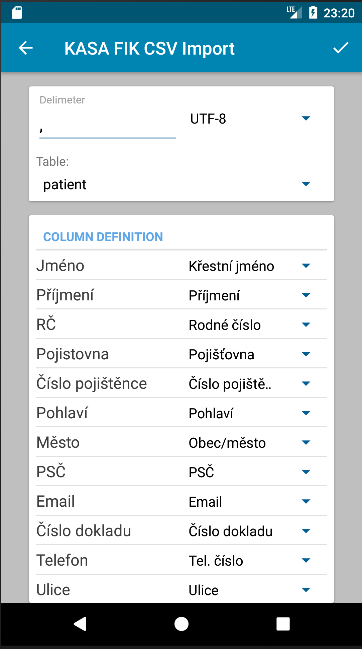Tap the Android home circle button
This screenshot has height=649, width=362.
point(181,624)
